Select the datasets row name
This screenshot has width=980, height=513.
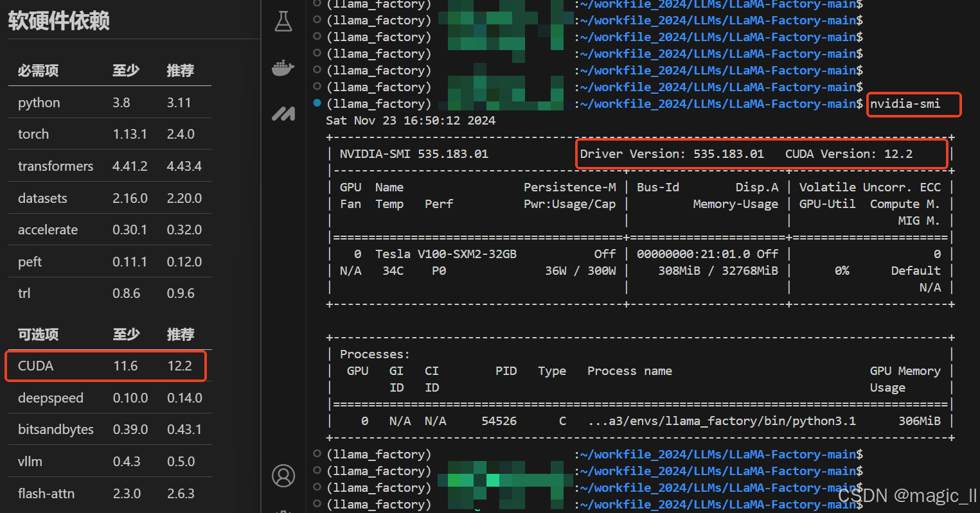point(42,198)
